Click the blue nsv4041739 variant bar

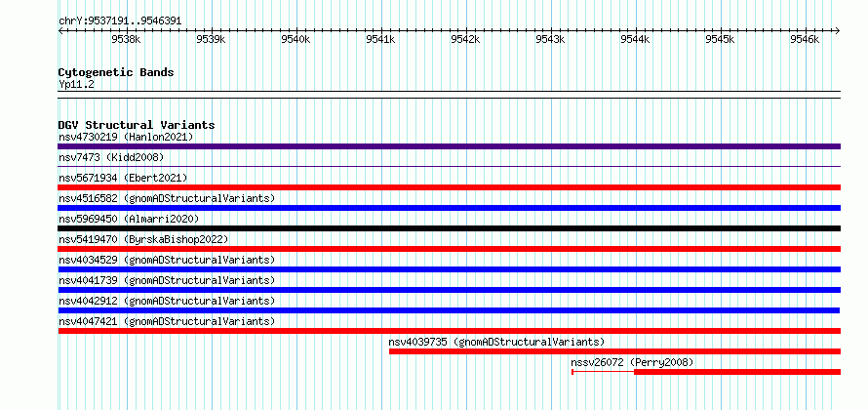(x=449, y=290)
